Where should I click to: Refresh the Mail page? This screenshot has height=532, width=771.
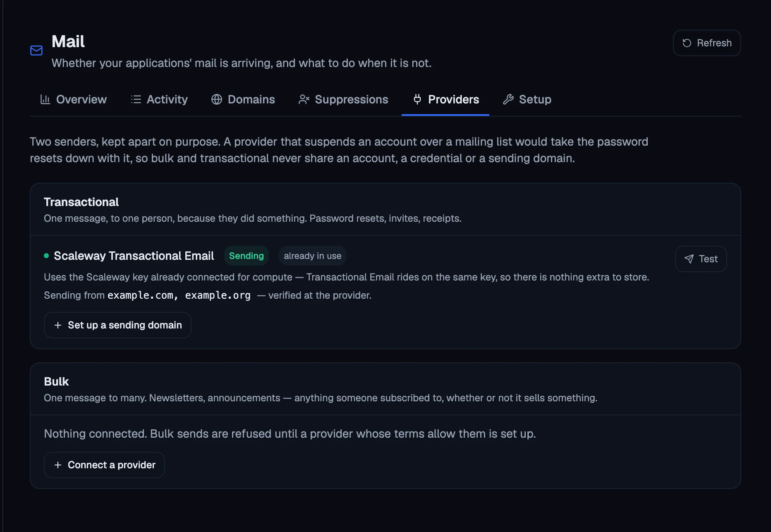click(x=707, y=43)
